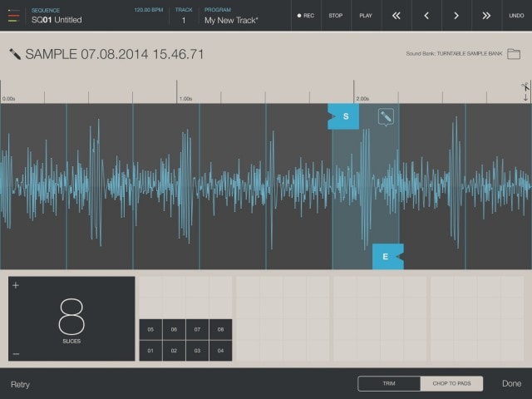Click the 0.00s mark on the ruler

[x=8, y=99]
